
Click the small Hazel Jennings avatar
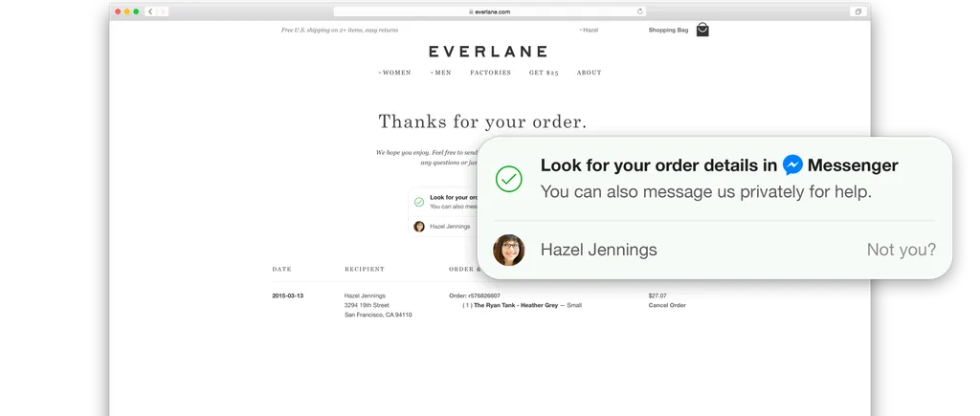[419, 226]
